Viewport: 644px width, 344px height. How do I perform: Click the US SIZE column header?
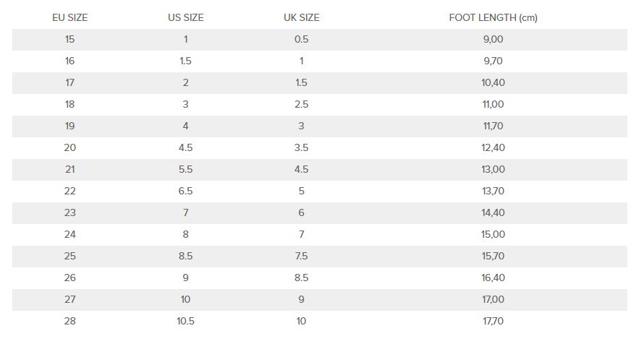[186, 17]
